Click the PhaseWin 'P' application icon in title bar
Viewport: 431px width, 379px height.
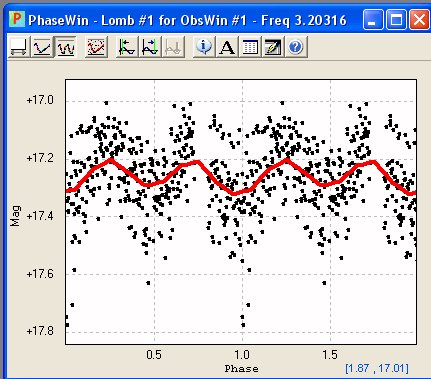coord(17,19)
